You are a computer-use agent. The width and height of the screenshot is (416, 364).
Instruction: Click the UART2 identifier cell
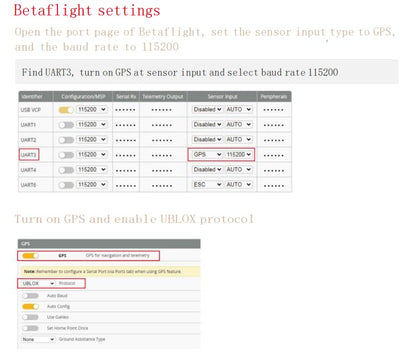36,140
